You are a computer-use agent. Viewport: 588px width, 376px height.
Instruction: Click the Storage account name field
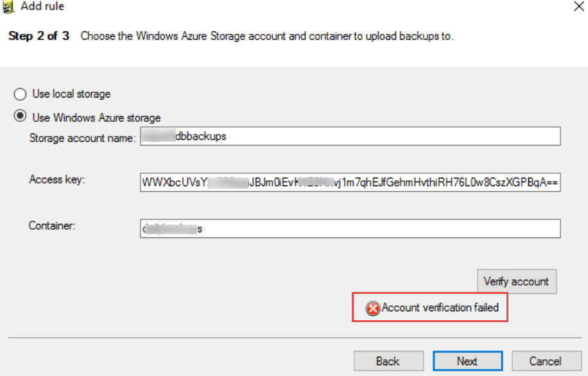pos(350,136)
